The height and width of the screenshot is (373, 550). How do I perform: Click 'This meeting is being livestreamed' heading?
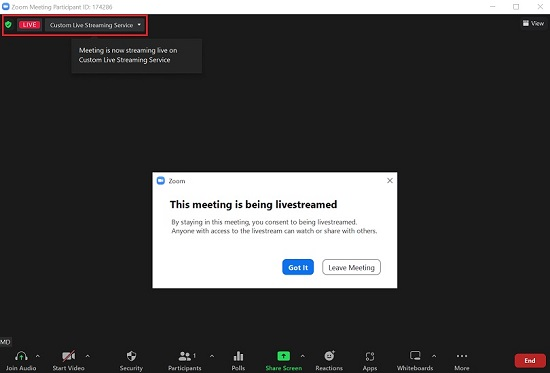click(x=253, y=205)
